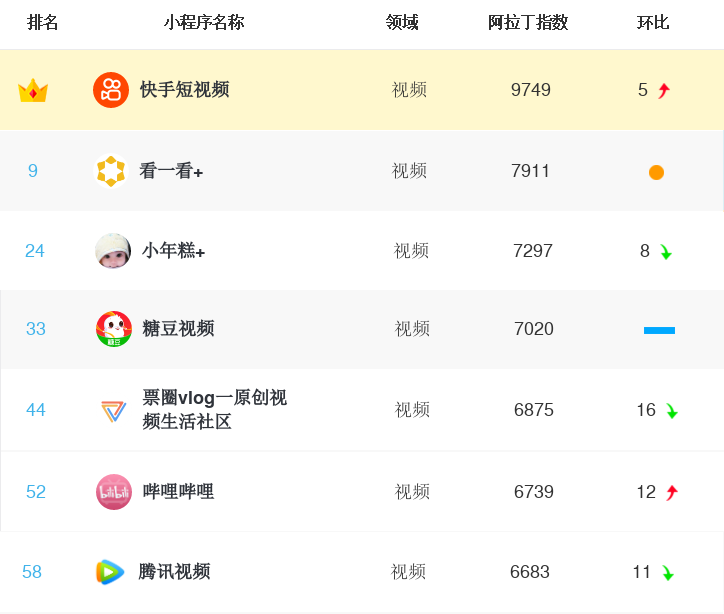Click index value 7020
This screenshot has height=614, width=724.
click(x=534, y=329)
